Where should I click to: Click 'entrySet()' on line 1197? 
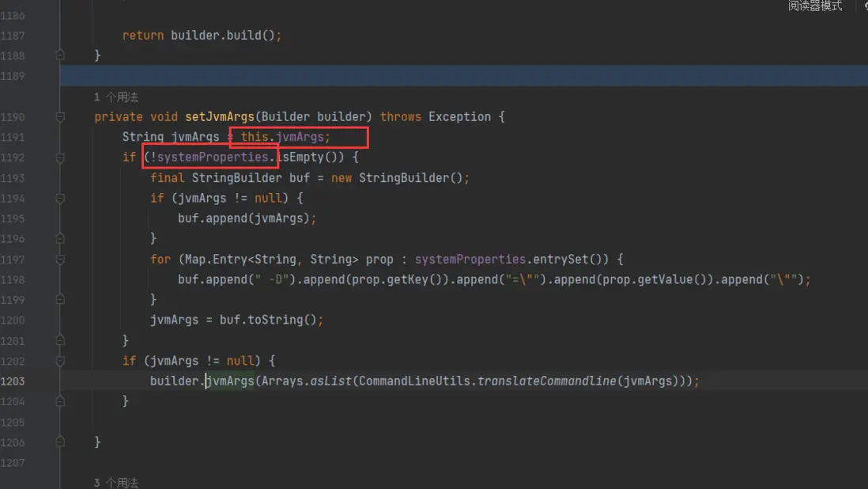570,260
